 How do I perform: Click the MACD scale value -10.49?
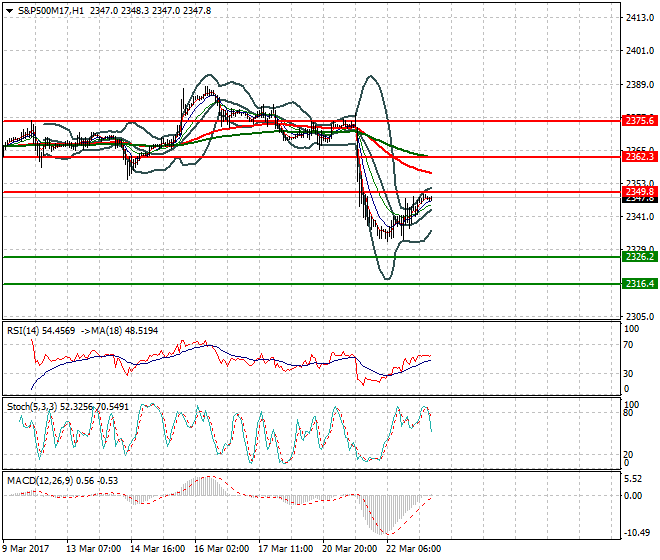coord(636,533)
